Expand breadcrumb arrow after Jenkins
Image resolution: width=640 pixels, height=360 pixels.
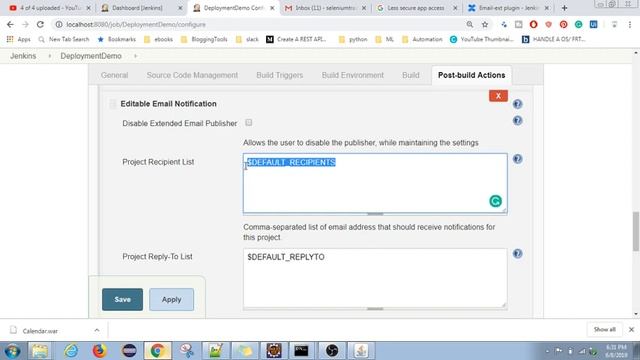point(49,56)
